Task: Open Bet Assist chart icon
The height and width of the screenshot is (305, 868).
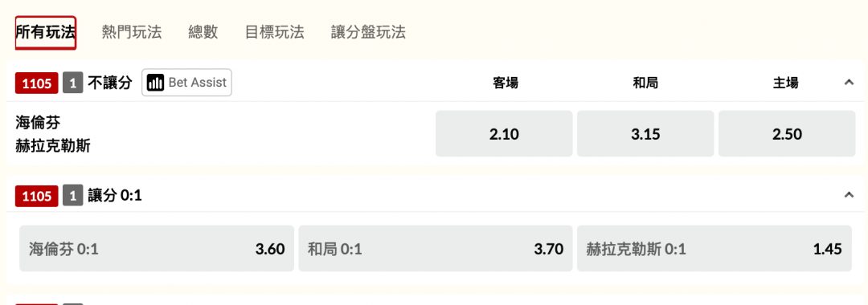Action: [x=156, y=83]
